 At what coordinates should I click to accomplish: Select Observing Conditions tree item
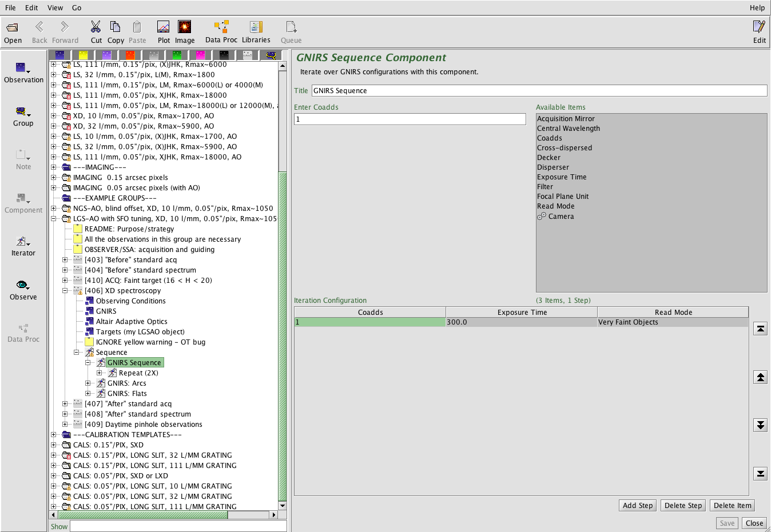(130, 301)
